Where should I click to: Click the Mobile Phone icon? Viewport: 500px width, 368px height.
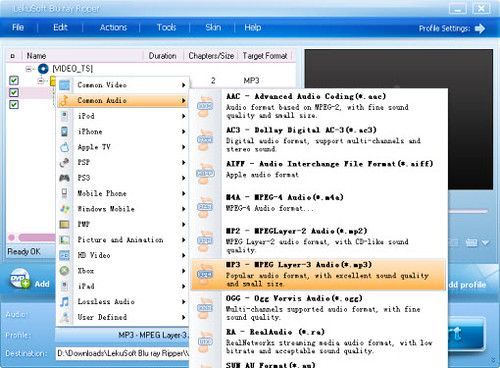[65, 193]
